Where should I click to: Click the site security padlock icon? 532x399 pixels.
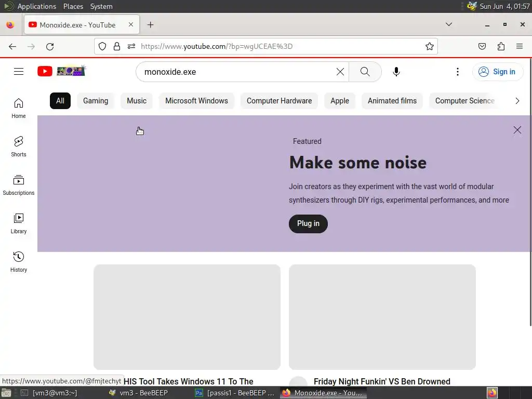click(117, 46)
